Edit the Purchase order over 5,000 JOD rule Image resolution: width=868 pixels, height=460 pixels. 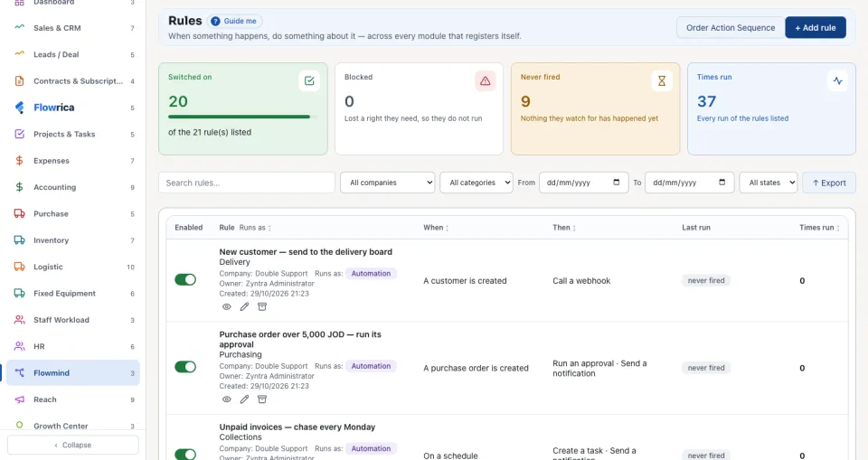(x=244, y=399)
